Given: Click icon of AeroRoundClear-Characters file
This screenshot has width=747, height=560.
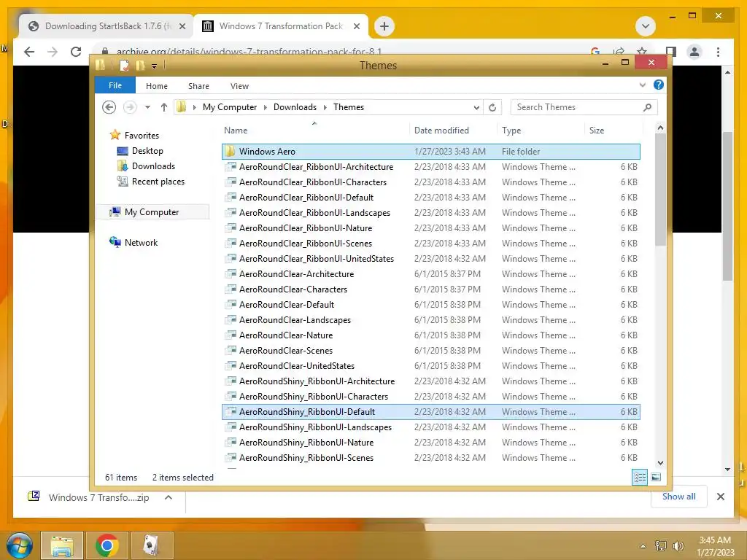Looking at the screenshot, I should tap(231, 289).
